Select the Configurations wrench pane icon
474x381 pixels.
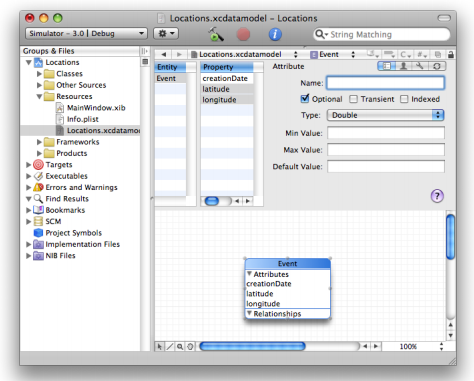pyautogui.click(x=420, y=66)
